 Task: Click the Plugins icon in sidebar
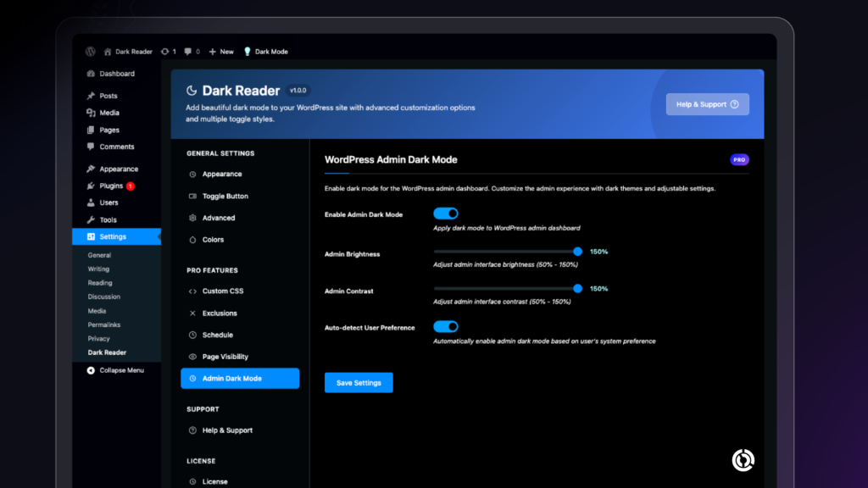tap(91, 186)
